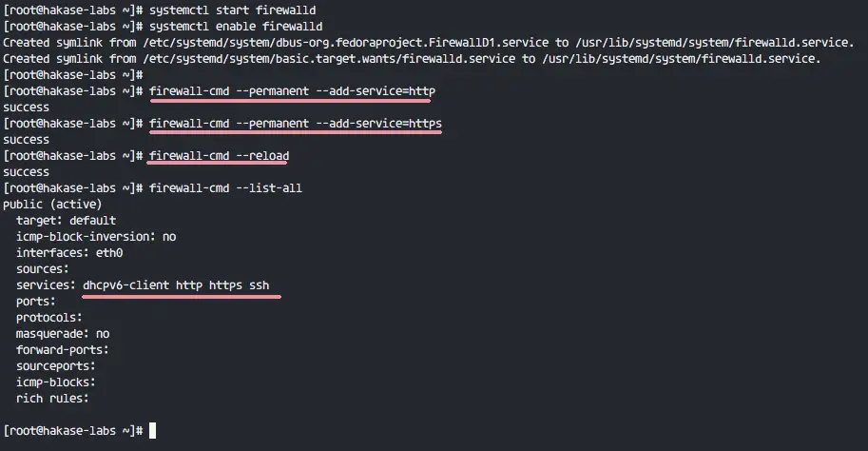Click the 'sourceports:' output line
This screenshot has width=868, height=451.
55,366
